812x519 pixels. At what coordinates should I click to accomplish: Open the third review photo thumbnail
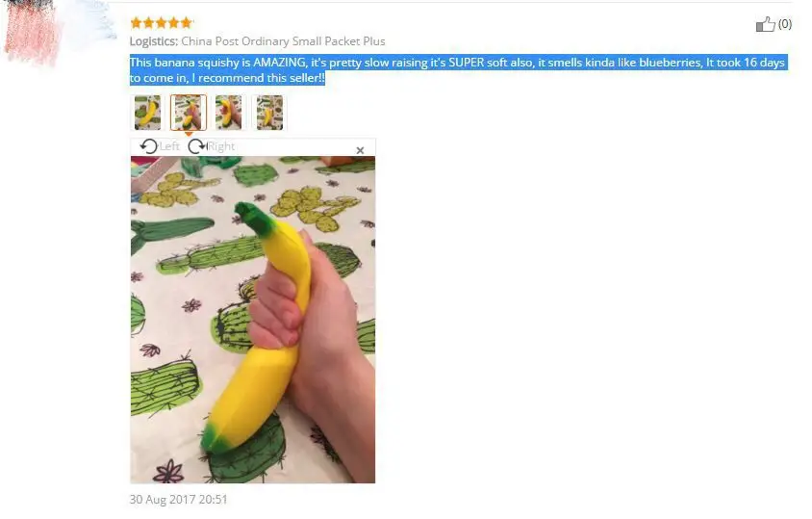click(228, 112)
